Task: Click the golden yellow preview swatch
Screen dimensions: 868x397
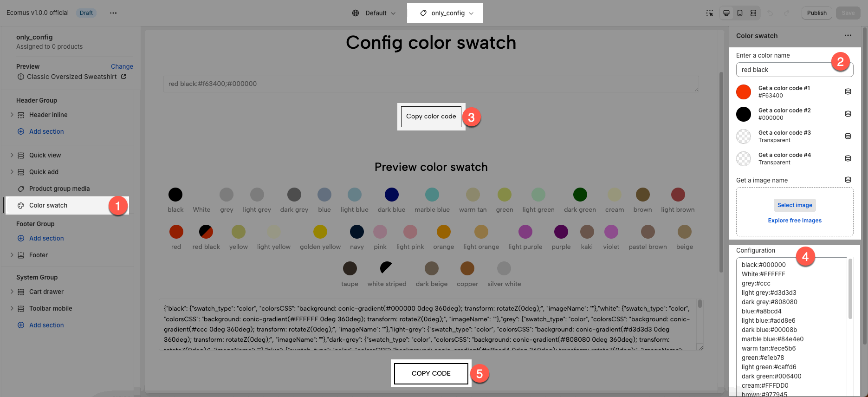Action: point(320,231)
